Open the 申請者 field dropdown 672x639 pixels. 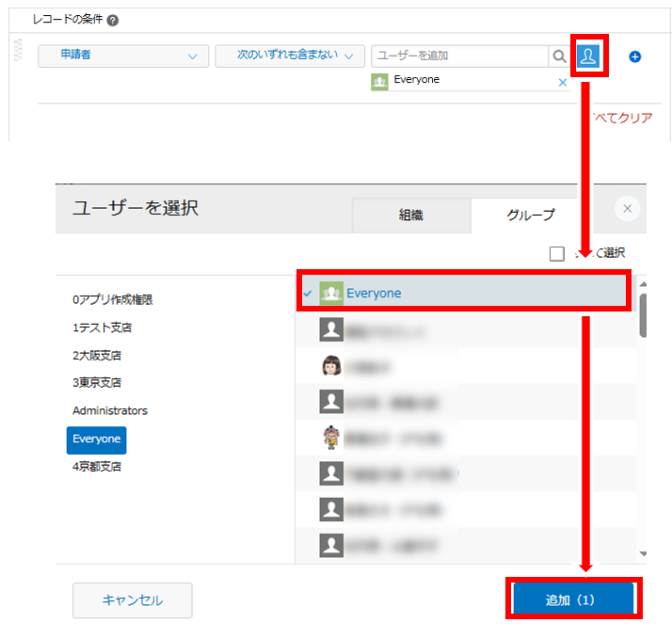(x=123, y=56)
